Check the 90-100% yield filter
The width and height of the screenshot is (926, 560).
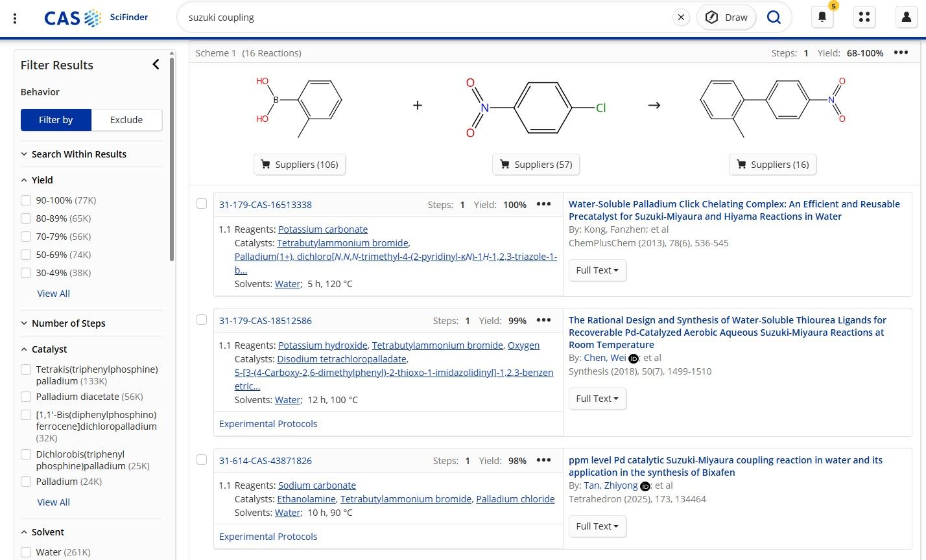[x=26, y=200]
